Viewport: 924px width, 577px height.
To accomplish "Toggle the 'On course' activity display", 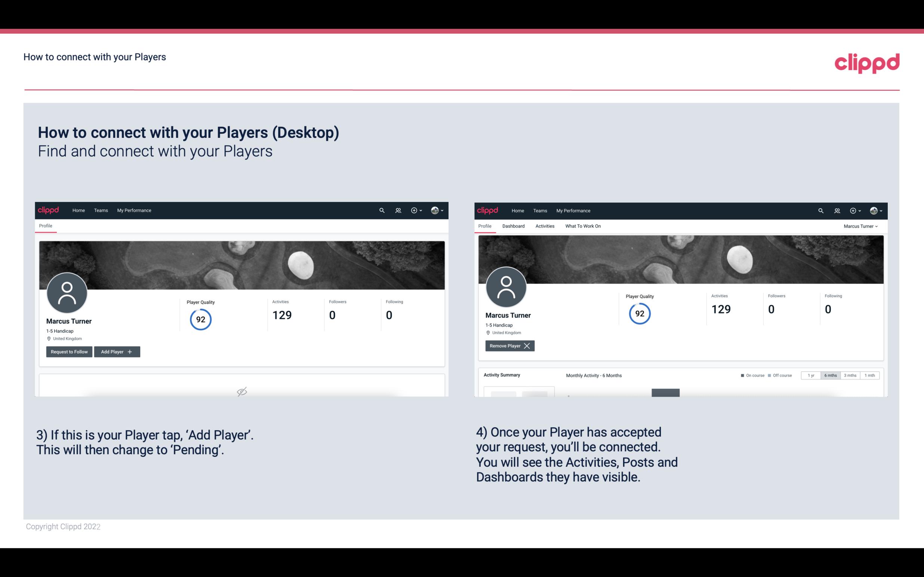I will tap(752, 375).
